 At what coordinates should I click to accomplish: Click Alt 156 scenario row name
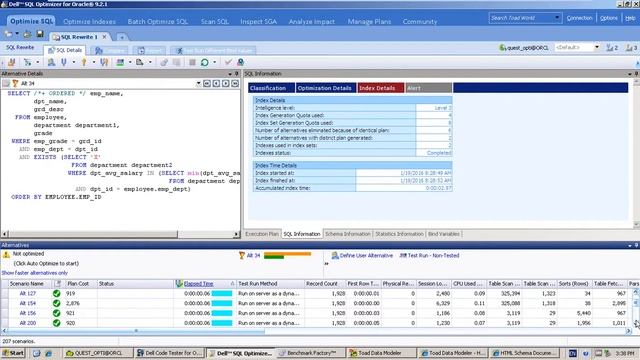(28, 313)
